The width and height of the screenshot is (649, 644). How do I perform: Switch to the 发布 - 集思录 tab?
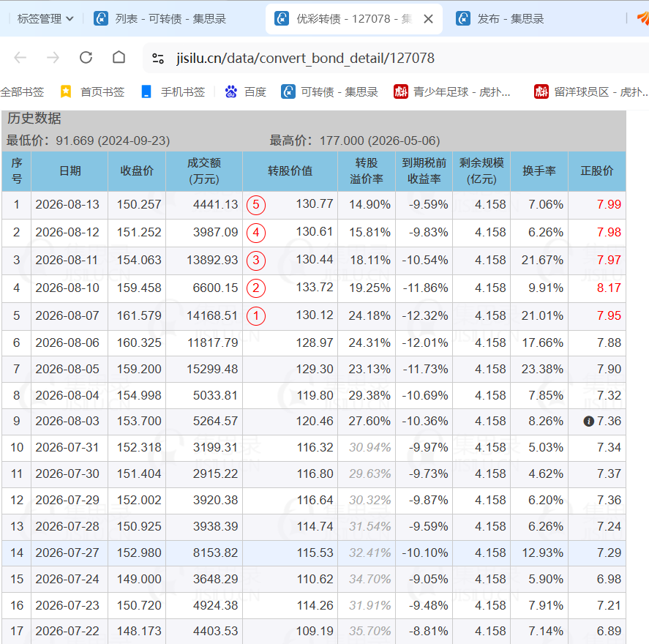tap(500, 19)
